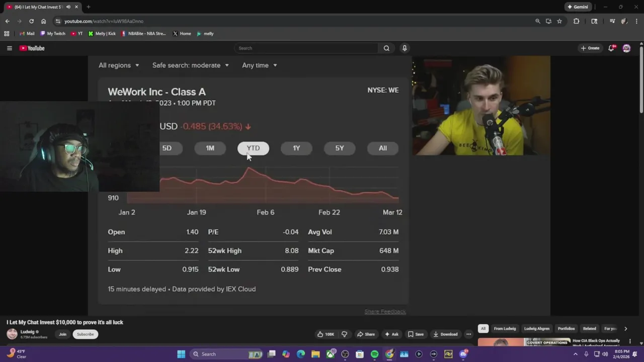Show more suggestion chips with right chevron

point(625,329)
